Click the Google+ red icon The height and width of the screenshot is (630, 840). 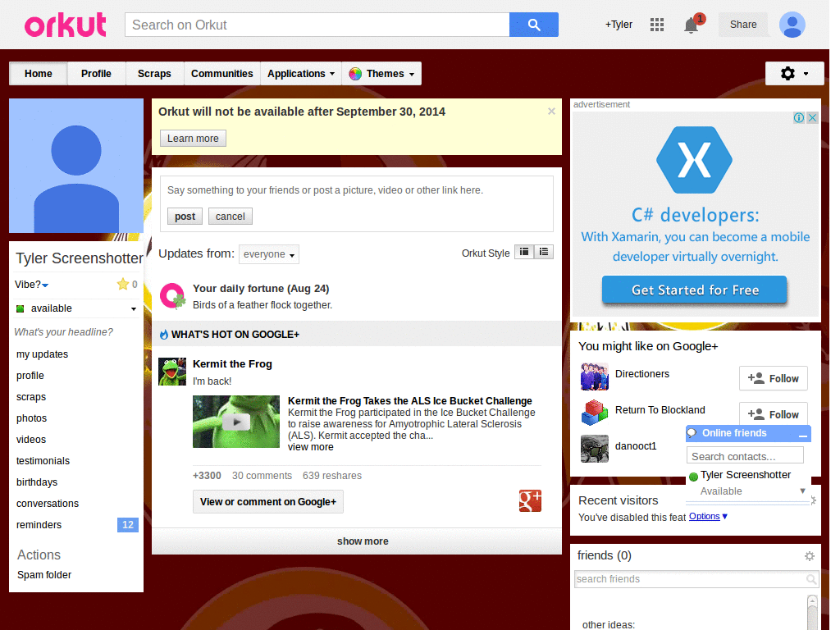530,501
